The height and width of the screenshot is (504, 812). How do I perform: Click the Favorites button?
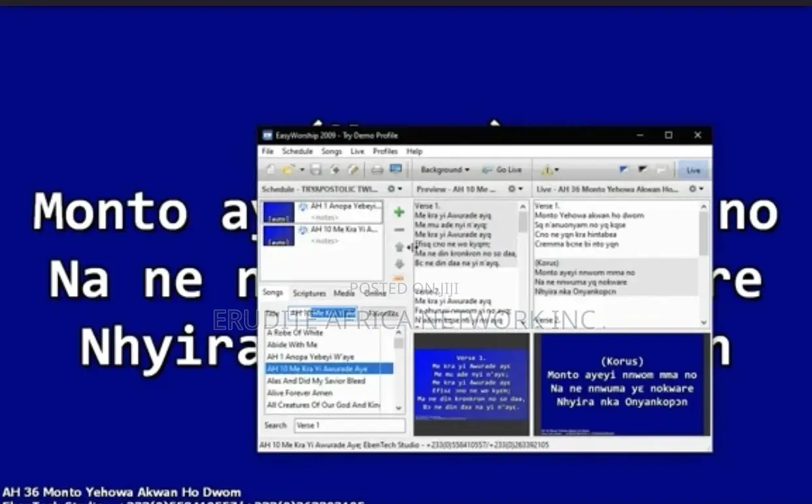[383, 314]
